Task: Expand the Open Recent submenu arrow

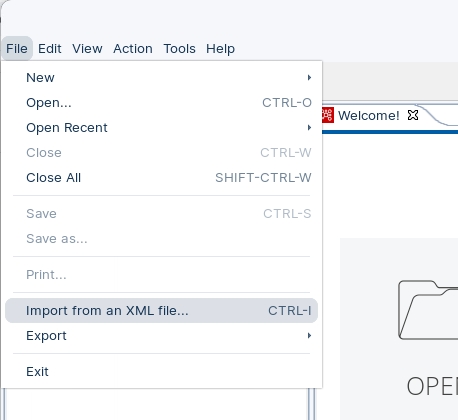Action: click(x=309, y=128)
